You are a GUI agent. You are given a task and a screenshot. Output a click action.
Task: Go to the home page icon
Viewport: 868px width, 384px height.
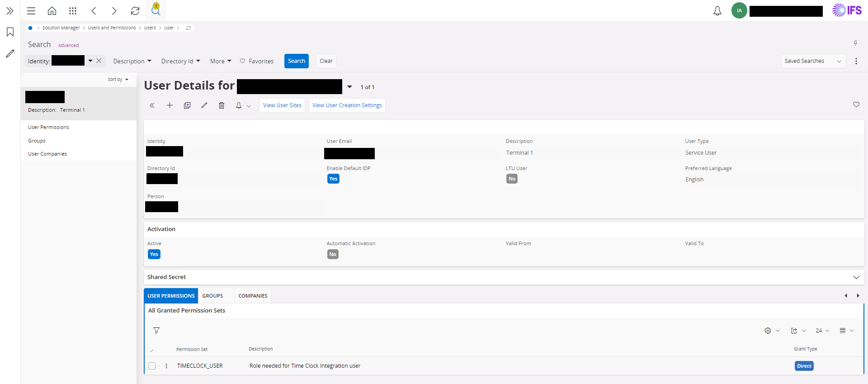(52, 11)
